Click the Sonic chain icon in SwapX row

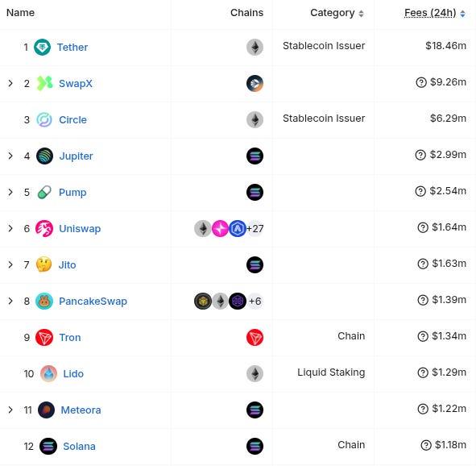tap(255, 83)
